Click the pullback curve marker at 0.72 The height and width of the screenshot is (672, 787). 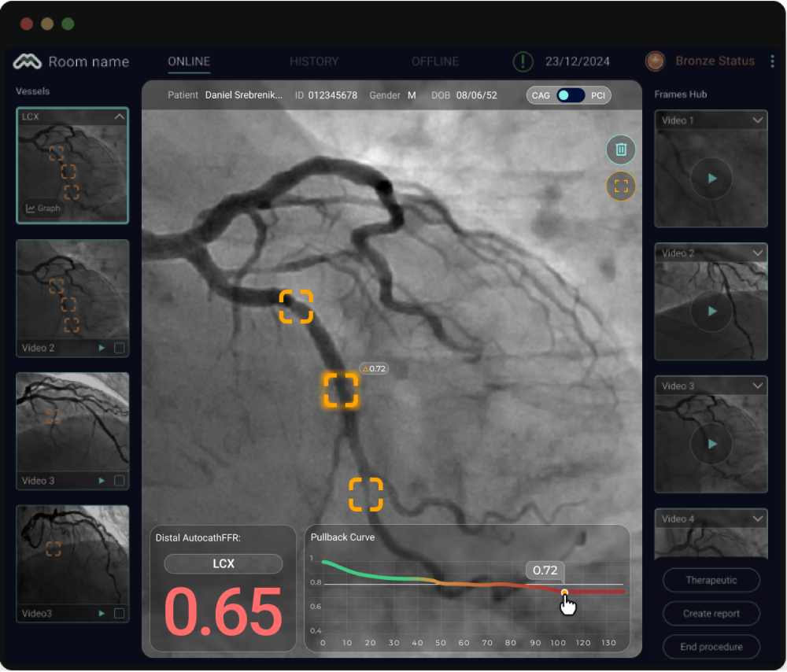pyautogui.click(x=564, y=593)
